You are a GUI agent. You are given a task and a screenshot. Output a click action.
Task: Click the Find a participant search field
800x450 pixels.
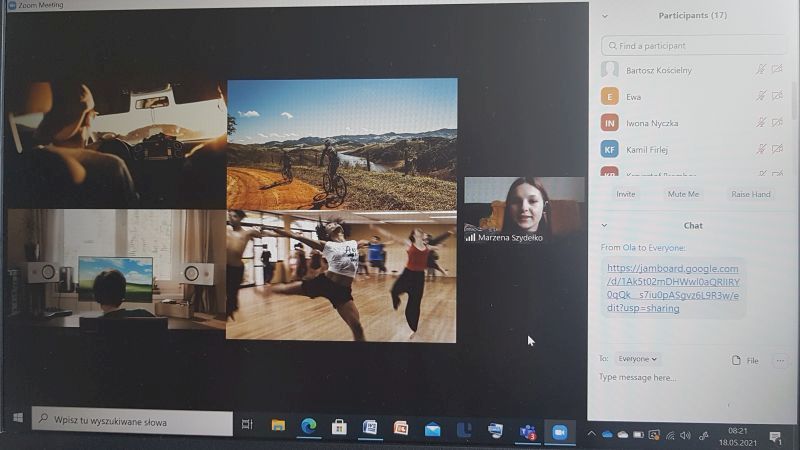pos(693,46)
